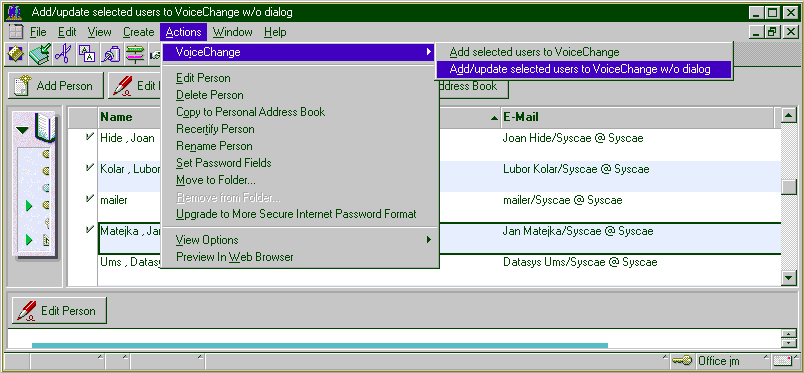Open the Edit menu
The image size is (804, 373).
(x=67, y=32)
